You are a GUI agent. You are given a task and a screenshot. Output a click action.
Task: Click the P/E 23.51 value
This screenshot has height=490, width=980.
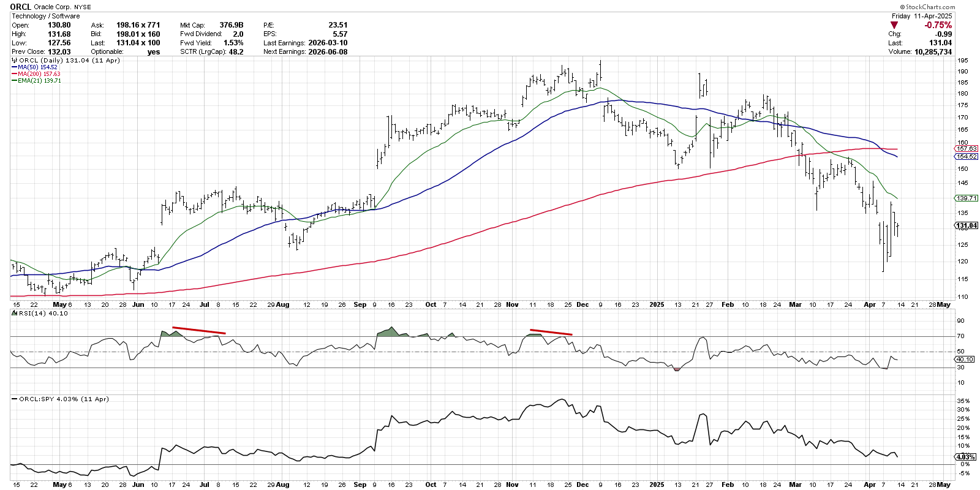pos(338,25)
